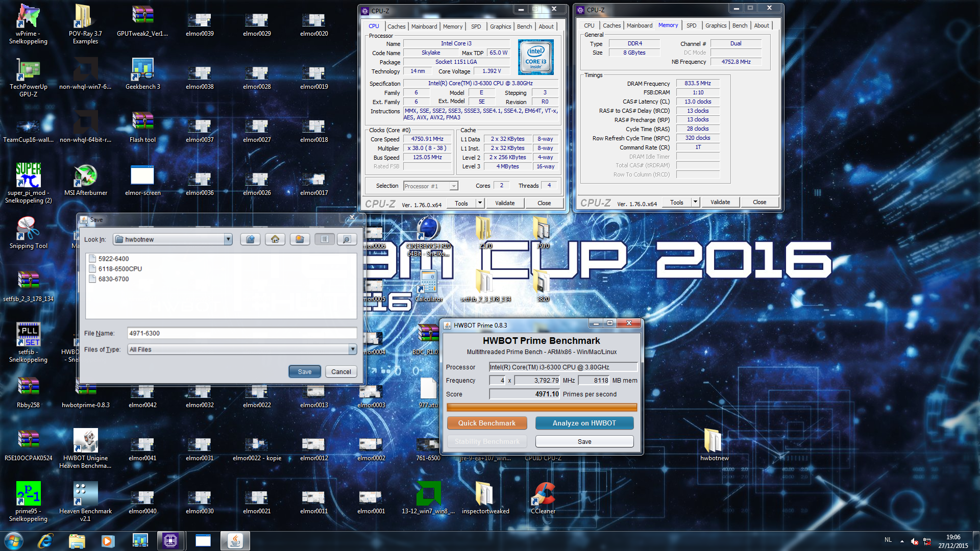Create new folder in Save dialog
The image size is (980, 551).
click(x=300, y=239)
